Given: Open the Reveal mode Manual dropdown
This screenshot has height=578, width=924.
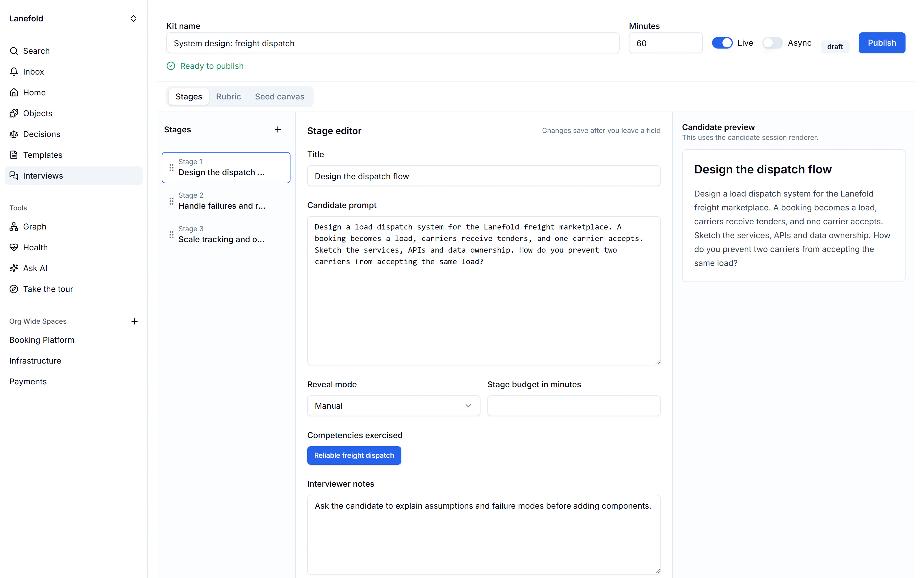Looking at the screenshot, I should [393, 406].
